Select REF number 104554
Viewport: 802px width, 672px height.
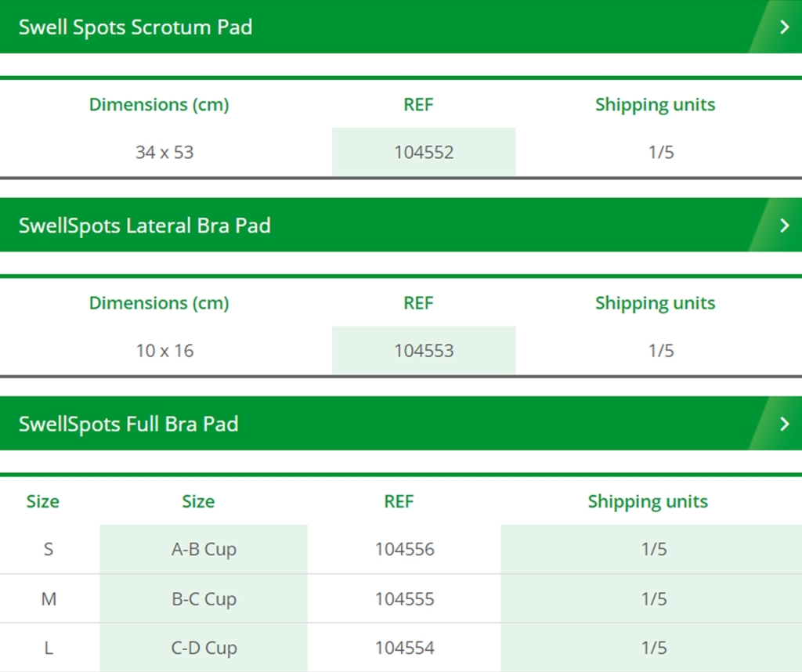click(x=405, y=648)
